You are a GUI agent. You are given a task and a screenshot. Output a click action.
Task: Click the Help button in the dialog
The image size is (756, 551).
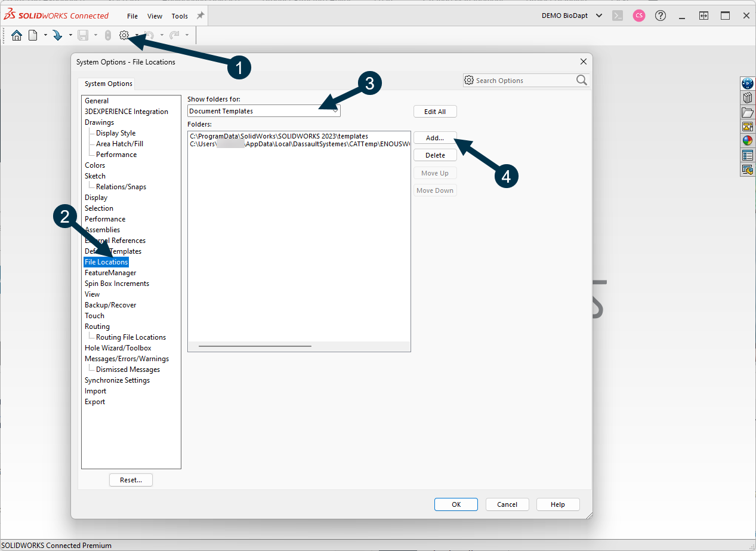point(558,504)
